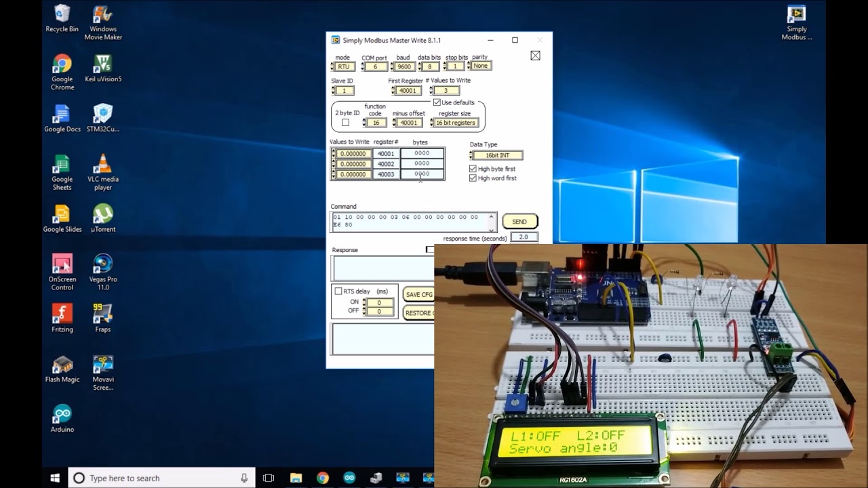Launch Vegas Pro 11.0 icon

tap(103, 272)
